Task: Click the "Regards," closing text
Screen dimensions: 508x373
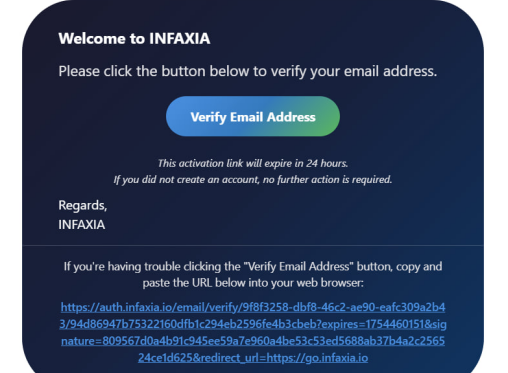Action: [83, 205]
